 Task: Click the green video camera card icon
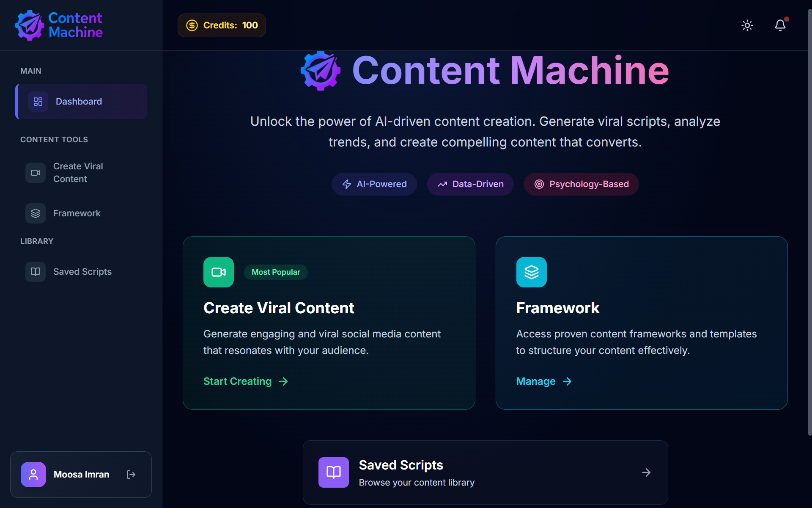(219, 272)
